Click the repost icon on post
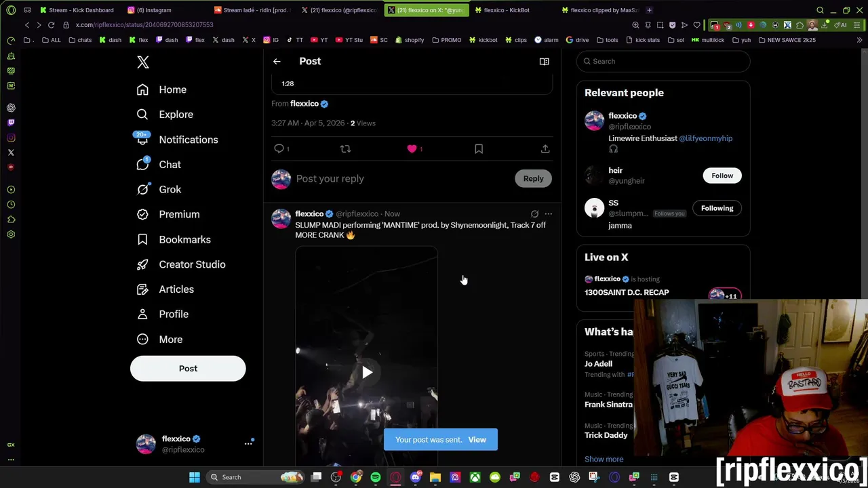 click(x=345, y=148)
